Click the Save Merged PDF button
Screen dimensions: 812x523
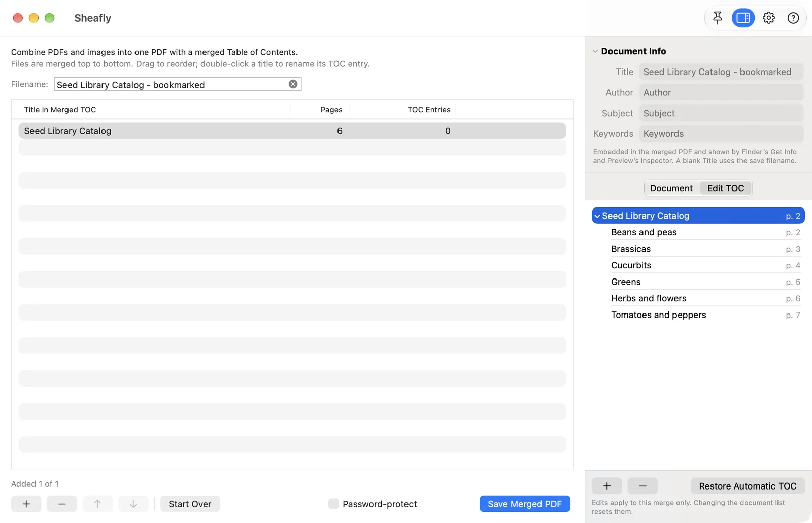(x=525, y=504)
